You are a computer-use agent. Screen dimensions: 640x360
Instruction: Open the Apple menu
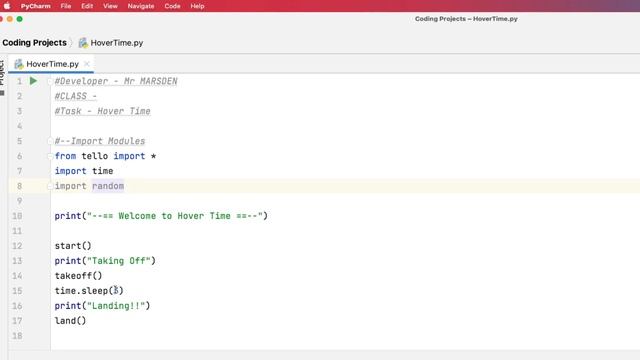(7, 6)
